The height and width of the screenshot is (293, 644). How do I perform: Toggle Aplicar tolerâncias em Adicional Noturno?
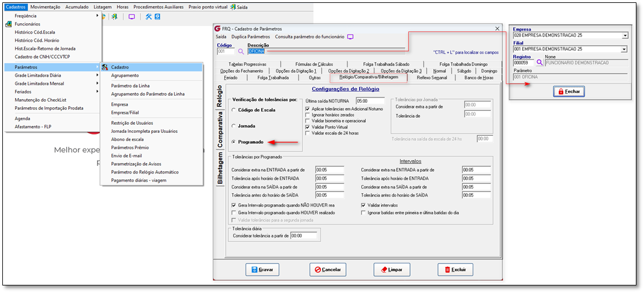tap(308, 108)
